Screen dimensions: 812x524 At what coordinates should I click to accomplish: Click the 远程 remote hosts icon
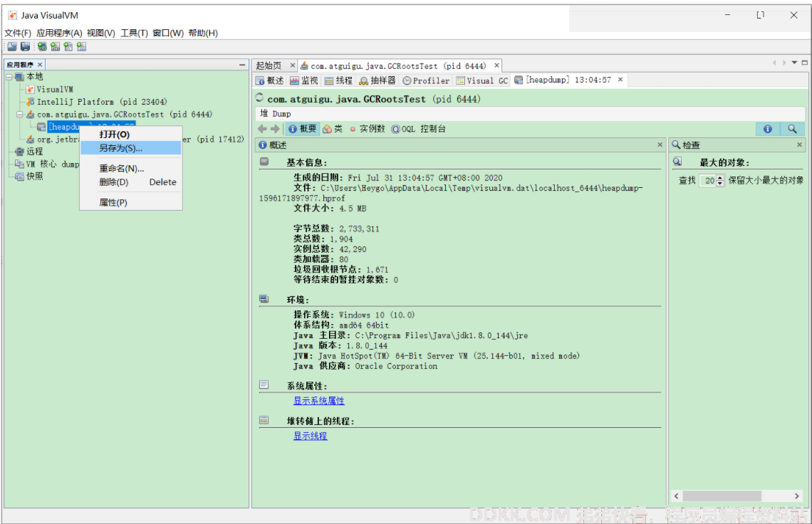(20, 151)
